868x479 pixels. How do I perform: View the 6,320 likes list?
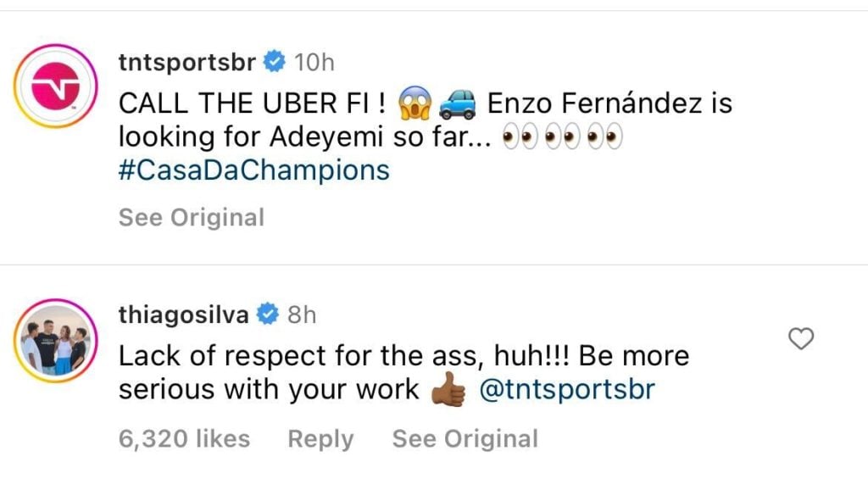click(184, 438)
